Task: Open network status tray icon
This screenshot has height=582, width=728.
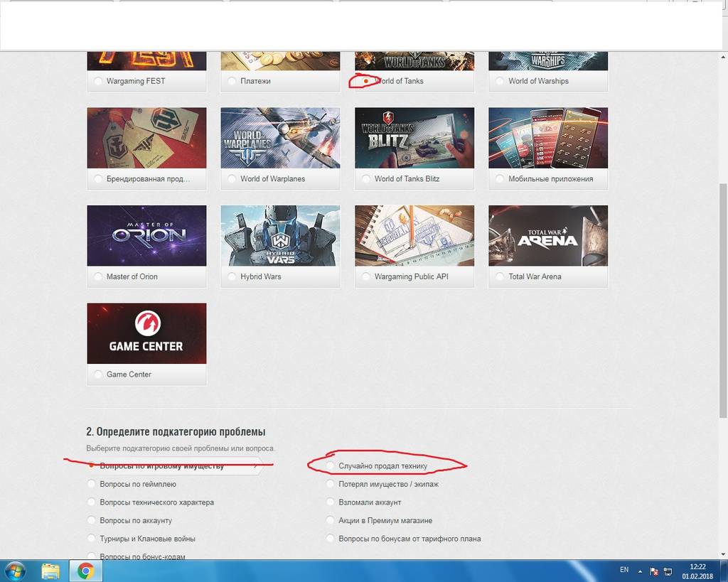Action: pyautogui.click(x=668, y=571)
